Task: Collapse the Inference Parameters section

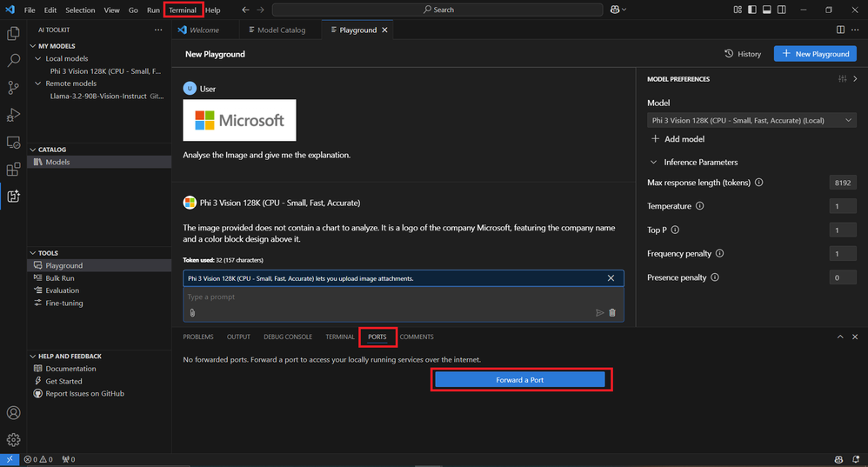Action: (x=654, y=163)
